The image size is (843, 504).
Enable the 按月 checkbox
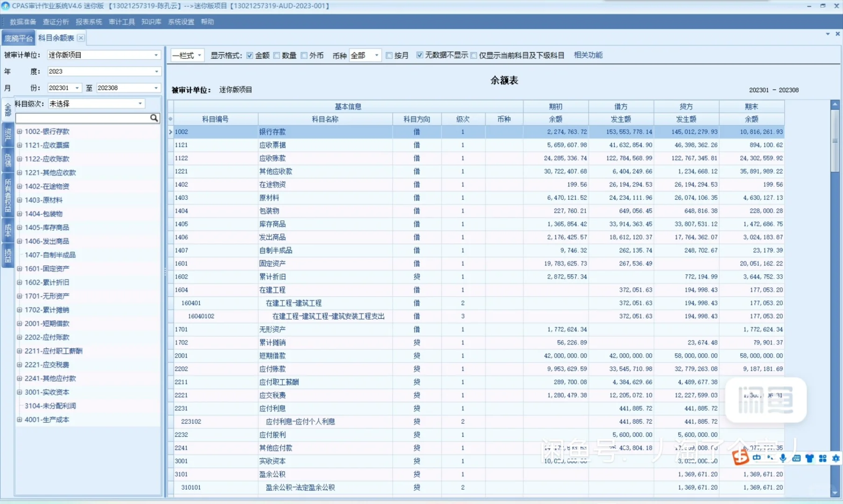point(389,55)
